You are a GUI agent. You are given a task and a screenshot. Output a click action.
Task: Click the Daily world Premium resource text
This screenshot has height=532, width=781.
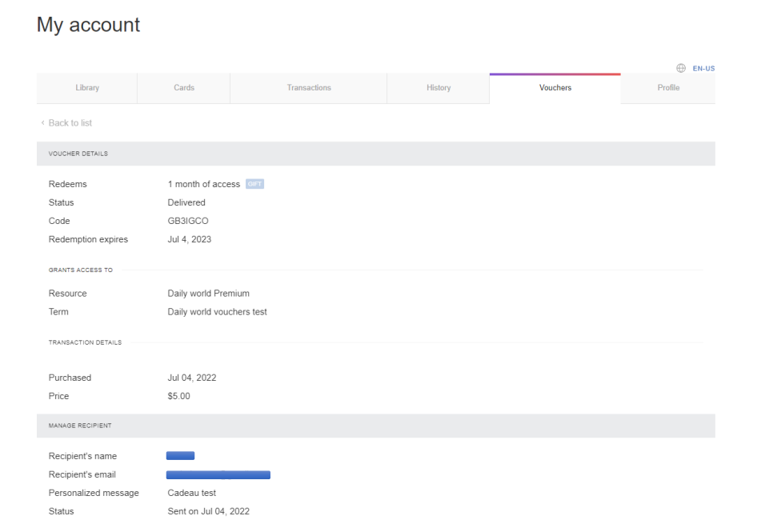point(208,294)
